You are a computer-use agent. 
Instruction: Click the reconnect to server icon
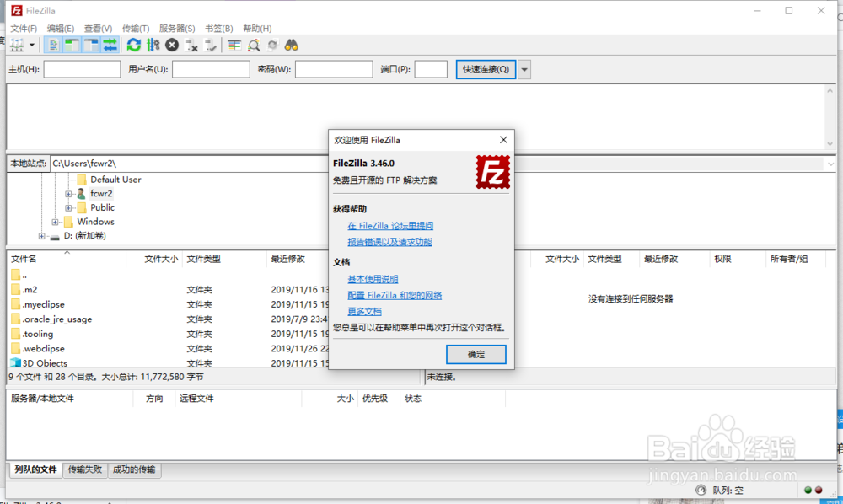[210, 46]
